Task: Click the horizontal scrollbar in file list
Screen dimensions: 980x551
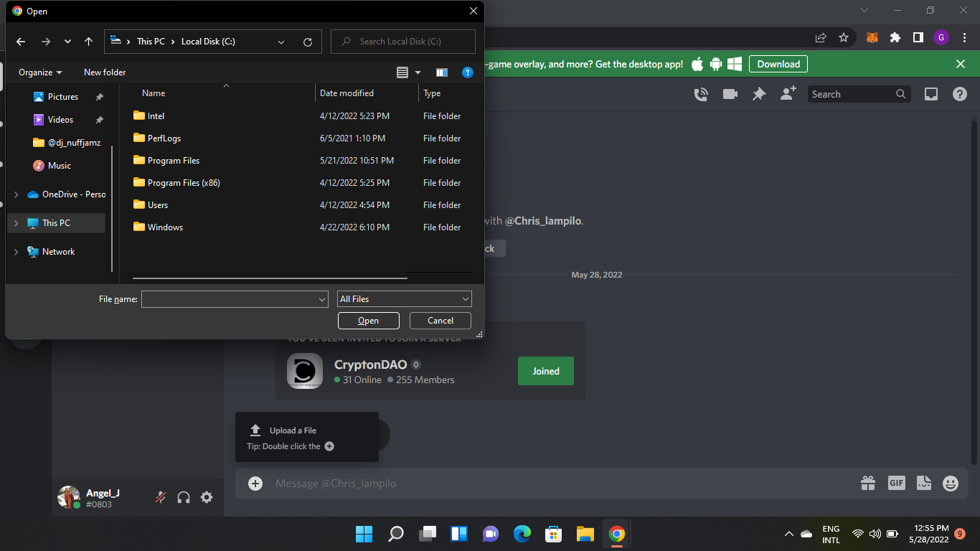Action: tap(270, 278)
